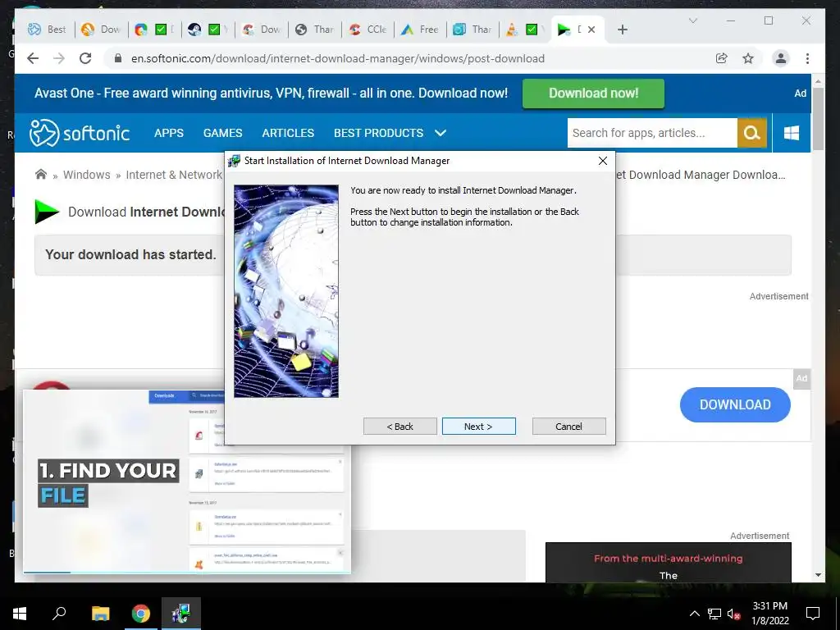
Task: Click the Ad label on Avast banner
Action: (801, 94)
